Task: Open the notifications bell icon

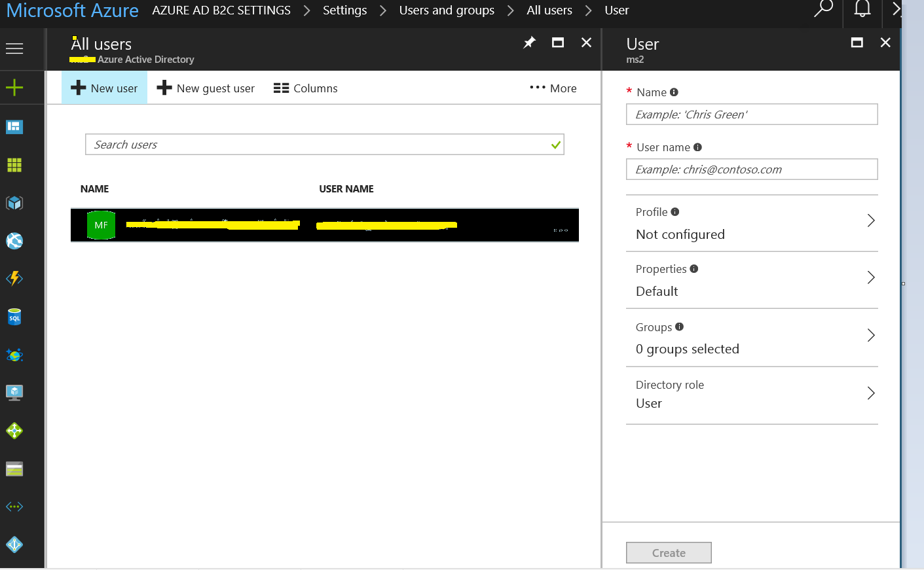Action: coord(862,9)
